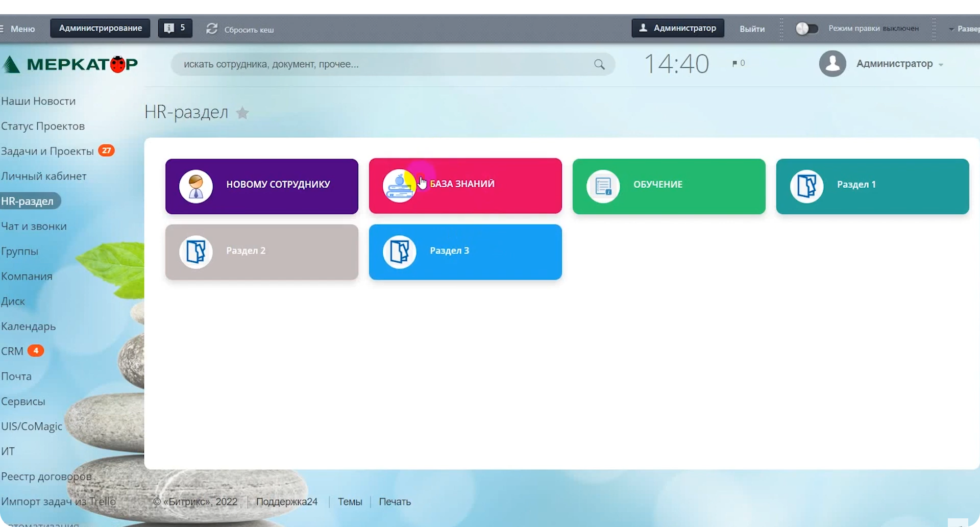The width and height of the screenshot is (980, 527).
Task: Click the Раздел 2 tile icon
Action: 196,252
